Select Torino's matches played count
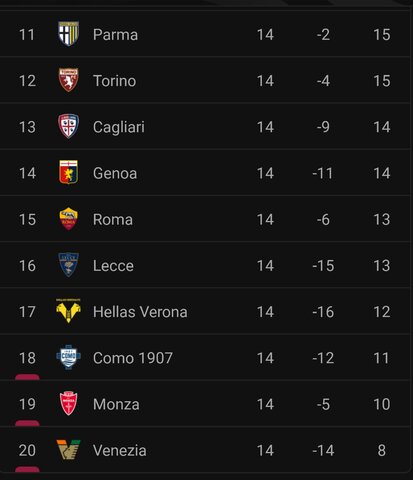Viewport: 413px width, 480px height. pyautogui.click(x=265, y=81)
